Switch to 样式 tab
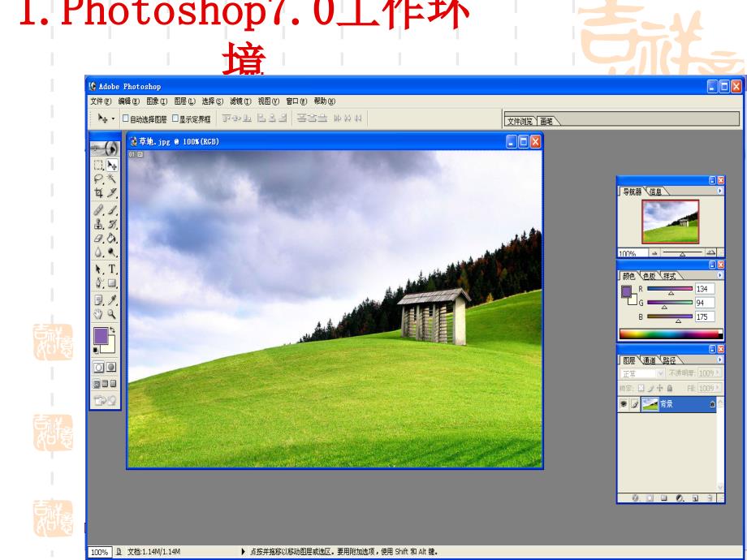Viewport: 747px width, 560px height. [669, 276]
